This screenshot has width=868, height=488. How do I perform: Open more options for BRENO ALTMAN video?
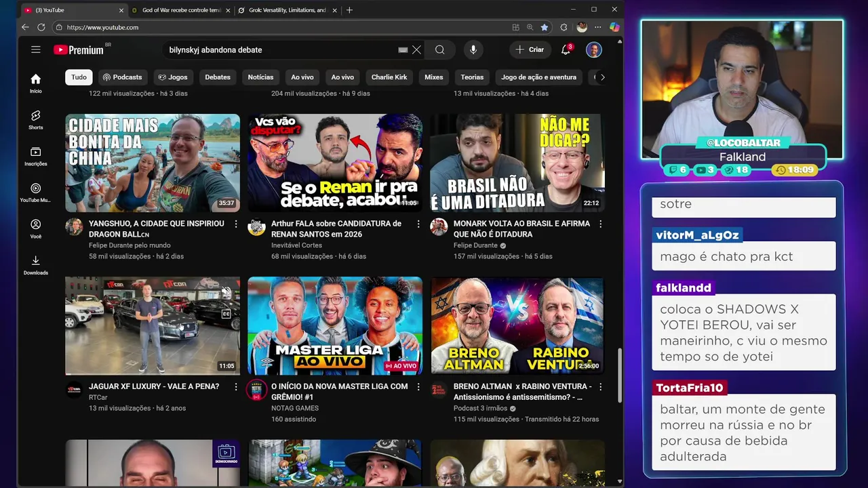point(600,386)
